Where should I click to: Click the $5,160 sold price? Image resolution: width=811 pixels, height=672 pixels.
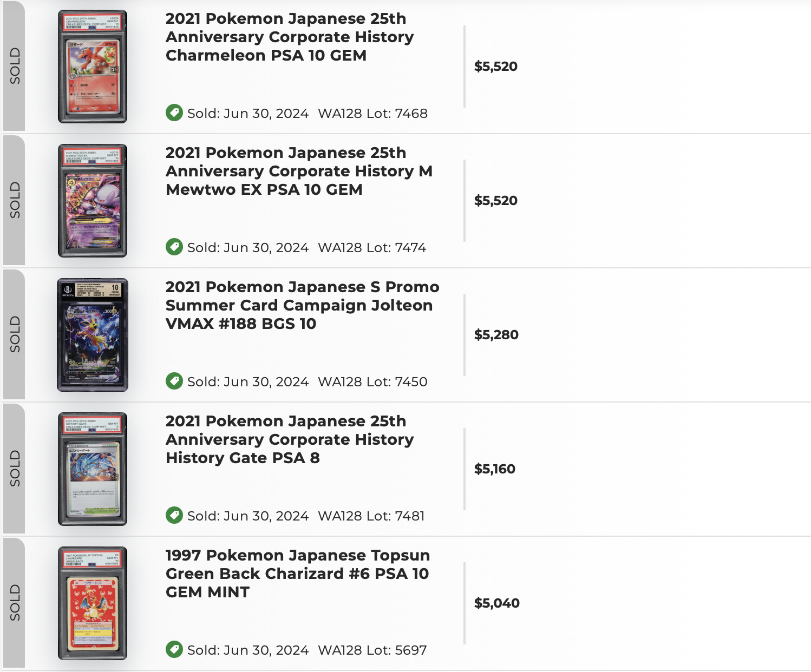pos(495,469)
